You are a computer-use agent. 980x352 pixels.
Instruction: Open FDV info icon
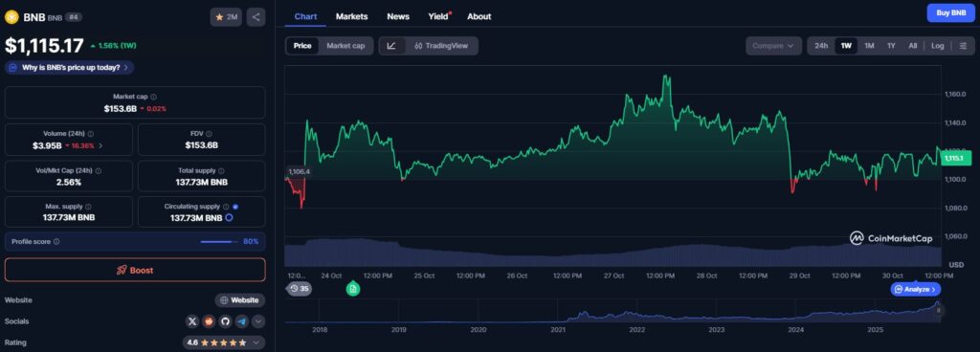point(209,134)
